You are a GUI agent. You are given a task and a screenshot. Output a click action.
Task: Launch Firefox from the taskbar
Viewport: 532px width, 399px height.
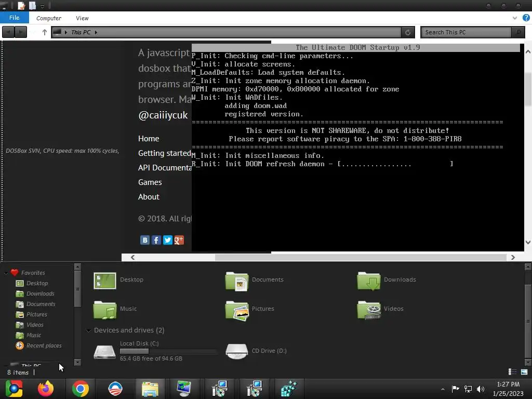tap(46, 389)
